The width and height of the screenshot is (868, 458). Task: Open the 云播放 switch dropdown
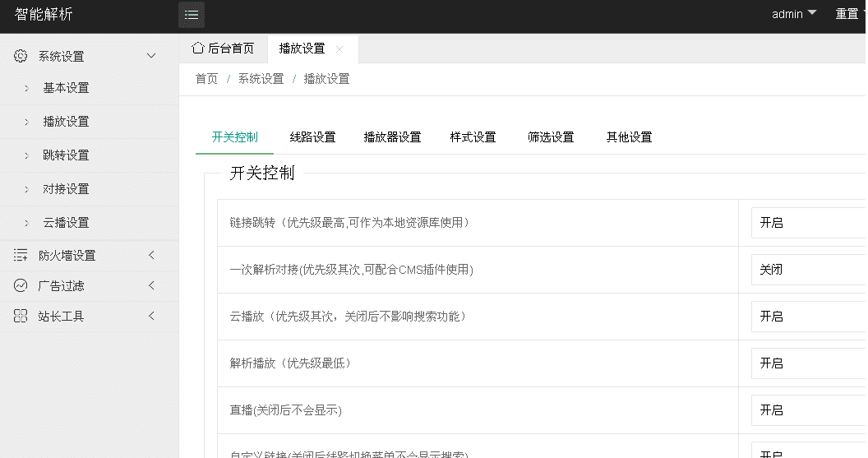tap(808, 317)
